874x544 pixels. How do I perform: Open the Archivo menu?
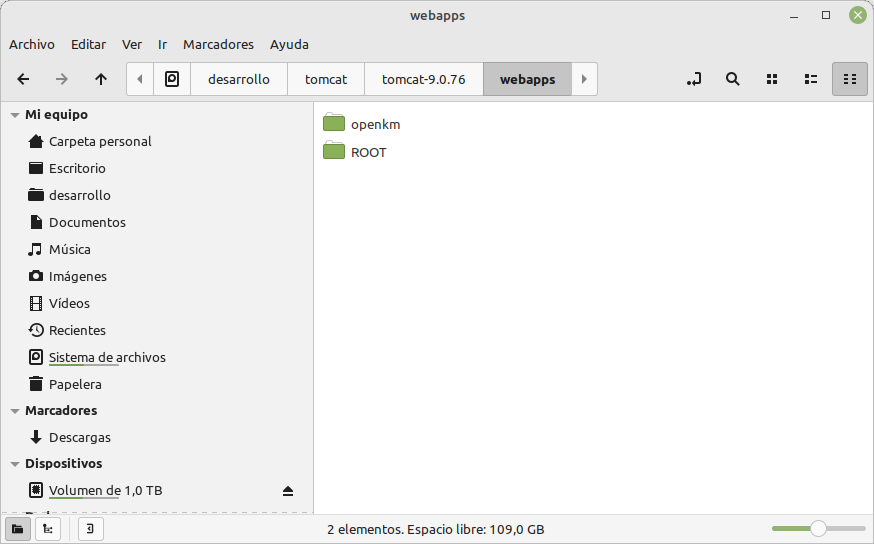click(x=32, y=44)
